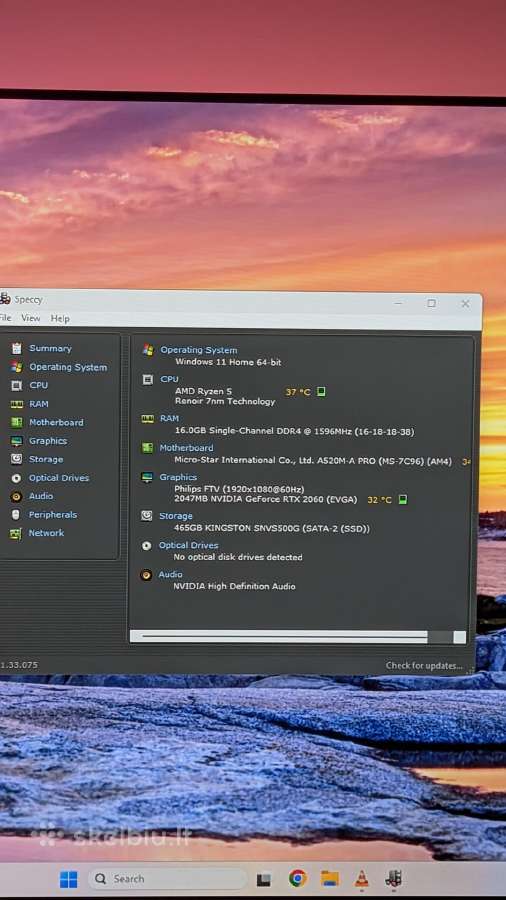
Task: Click the taskbar Search box
Action: coord(167,879)
